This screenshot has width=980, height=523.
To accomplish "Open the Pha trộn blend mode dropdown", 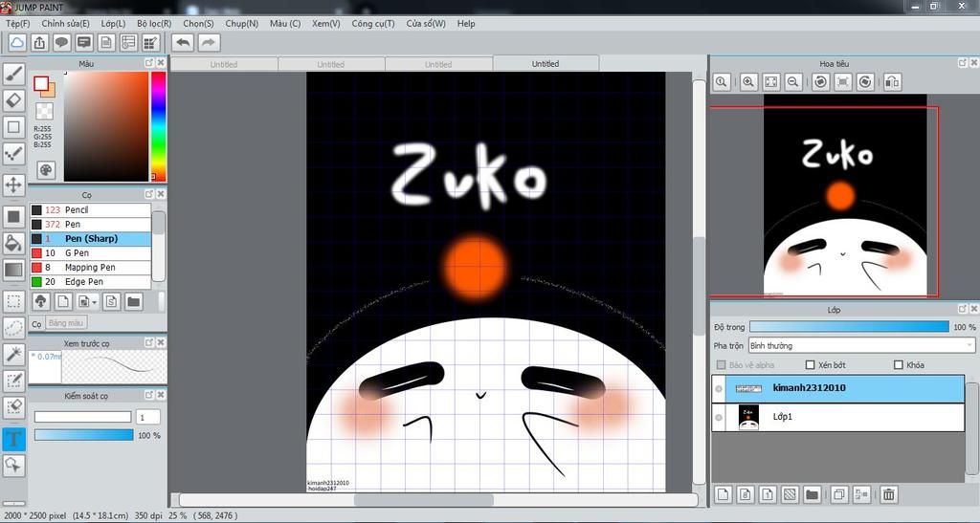I will [x=861, y=346].
